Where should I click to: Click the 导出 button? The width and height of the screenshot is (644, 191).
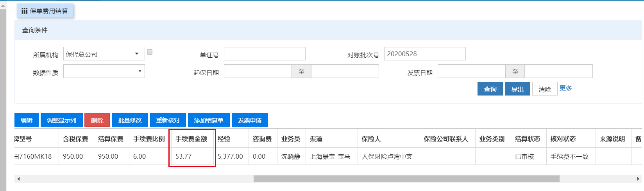tap(517, 89)
